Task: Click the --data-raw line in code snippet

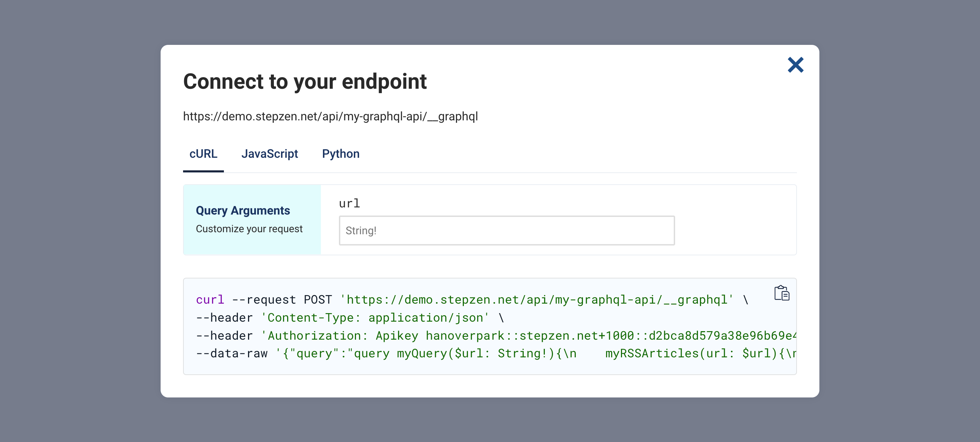Action: click(x=496, y=353)
